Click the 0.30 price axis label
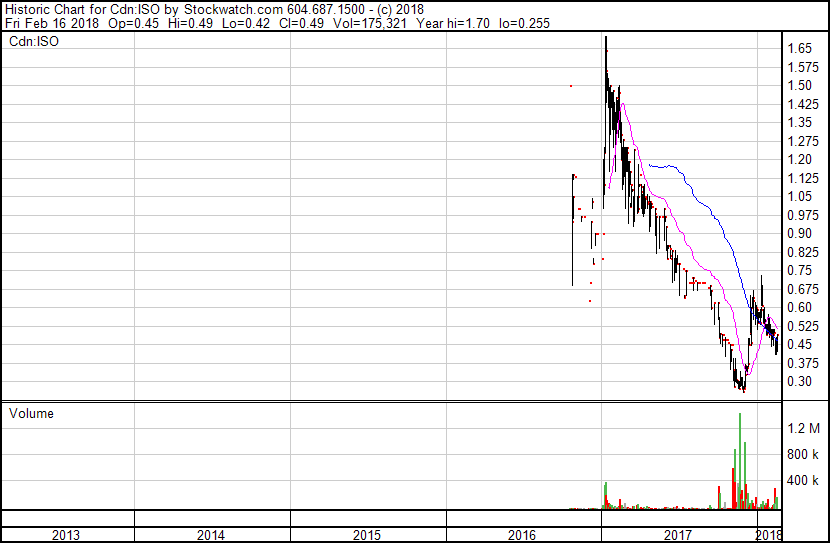 [x=799, y=382]
